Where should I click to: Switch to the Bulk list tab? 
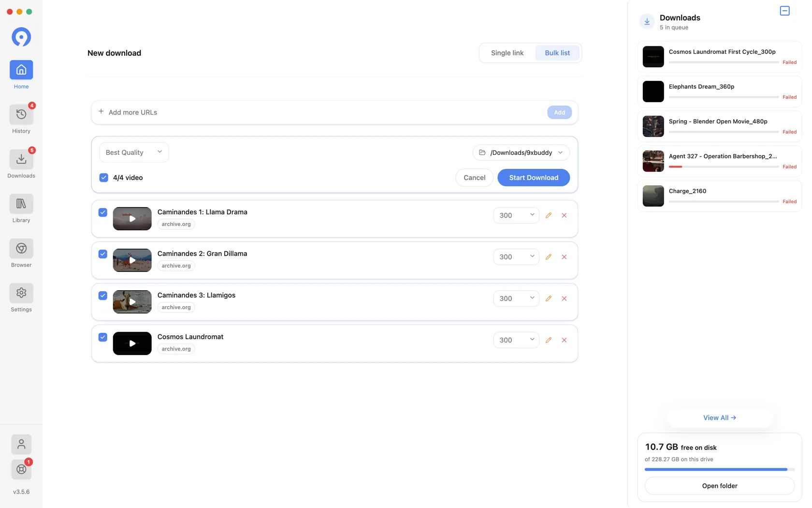tap(557, 53)
